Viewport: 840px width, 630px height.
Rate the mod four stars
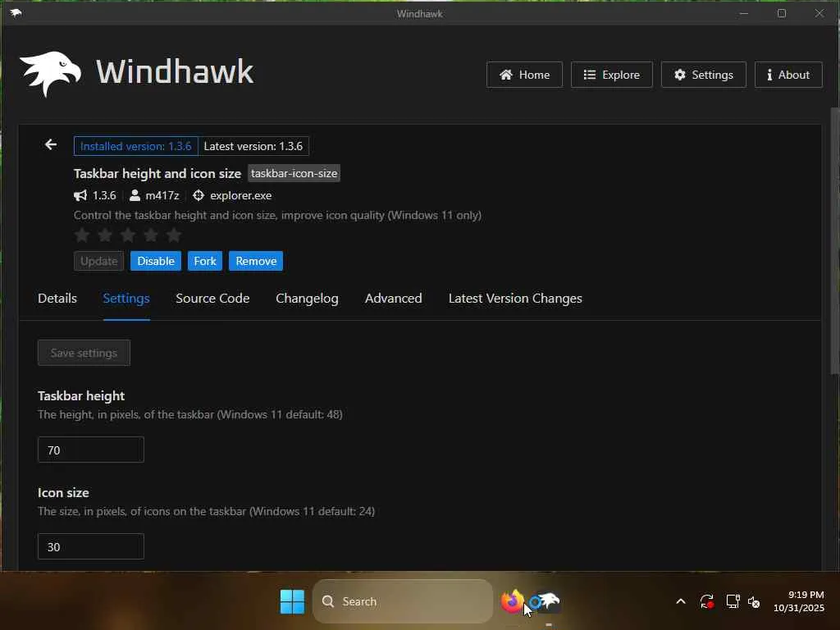click(x=151, y=235)
